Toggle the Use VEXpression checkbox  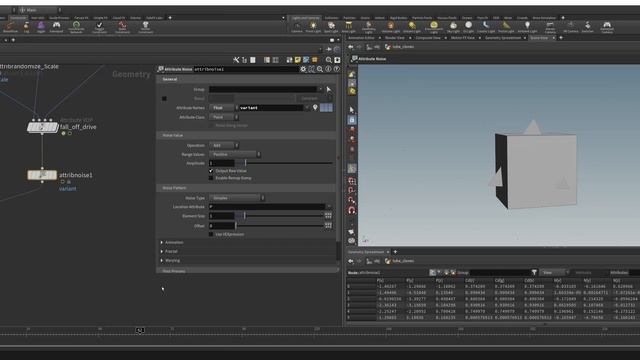tap(211, 234)
